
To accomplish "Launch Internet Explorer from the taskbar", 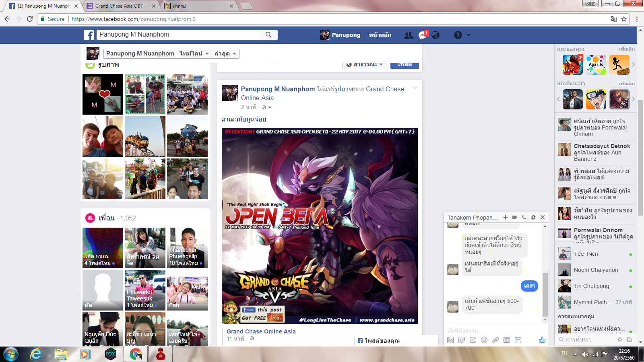I will click(36, 354).
